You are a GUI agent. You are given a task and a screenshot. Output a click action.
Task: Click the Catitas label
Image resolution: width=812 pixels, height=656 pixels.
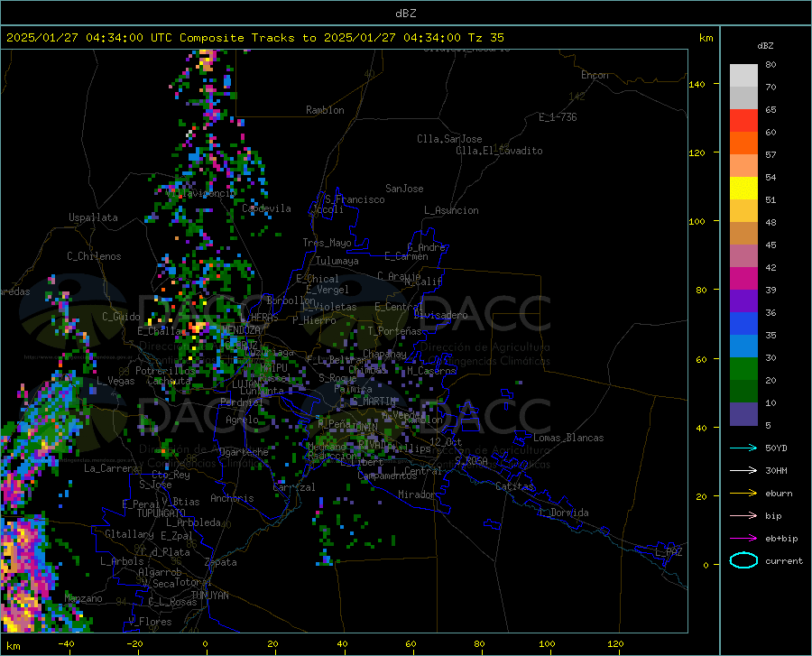click(x=514, y=486)
